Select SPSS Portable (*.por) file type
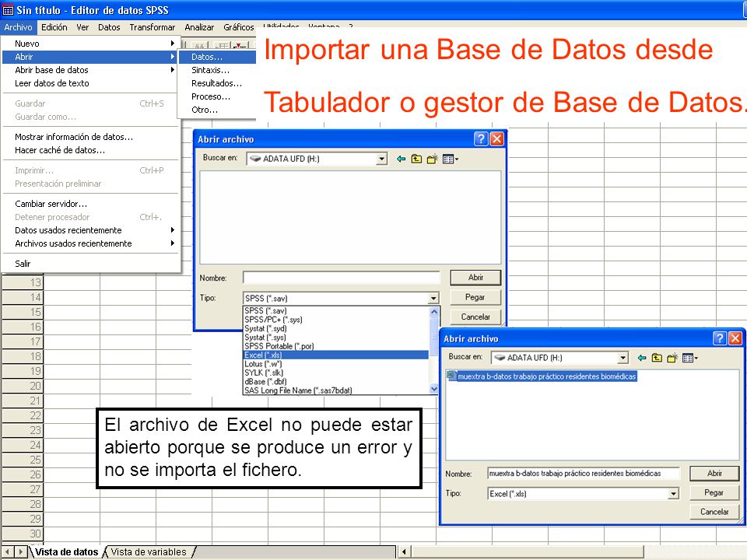747x560 pixels. (x=336, y=346)
